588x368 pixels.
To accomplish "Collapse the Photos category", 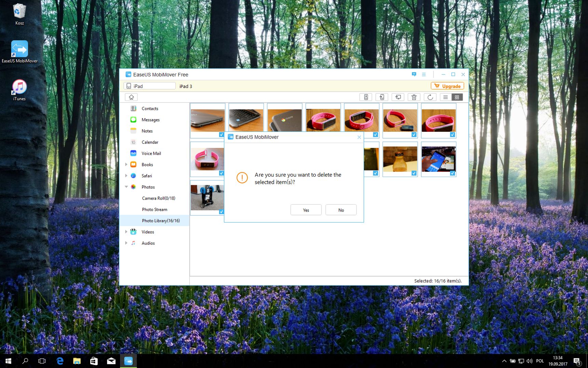I will [x=126, y=187].
